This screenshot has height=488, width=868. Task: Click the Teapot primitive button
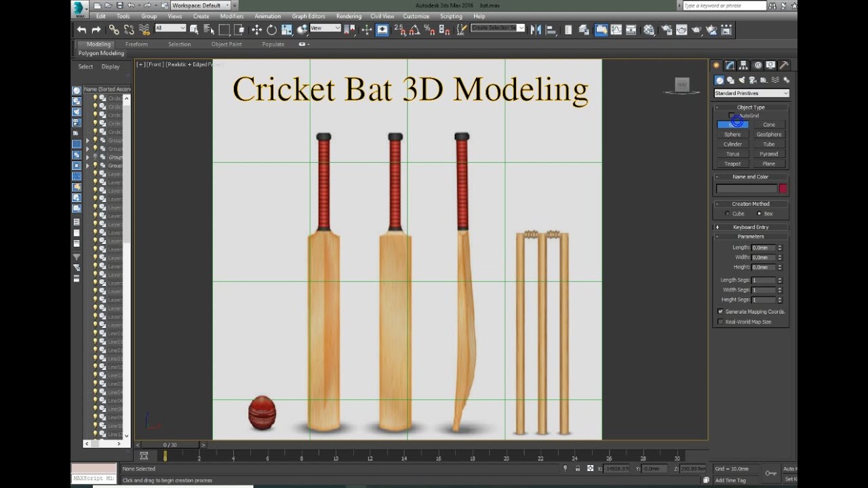pos(732,163)
